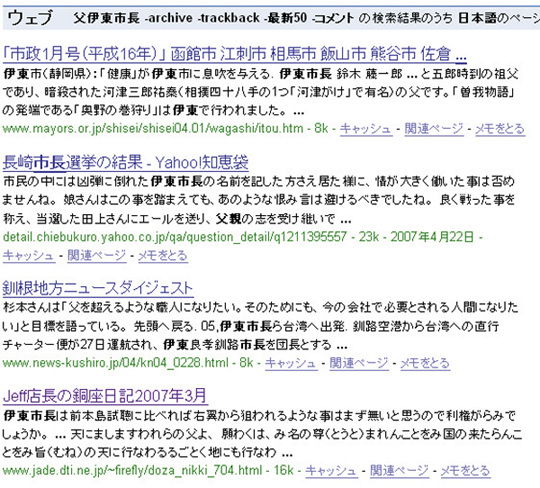Click メモをとる link for news-kushiro.jp result
This screenshot has height=488, width=540.
(425, 363)
